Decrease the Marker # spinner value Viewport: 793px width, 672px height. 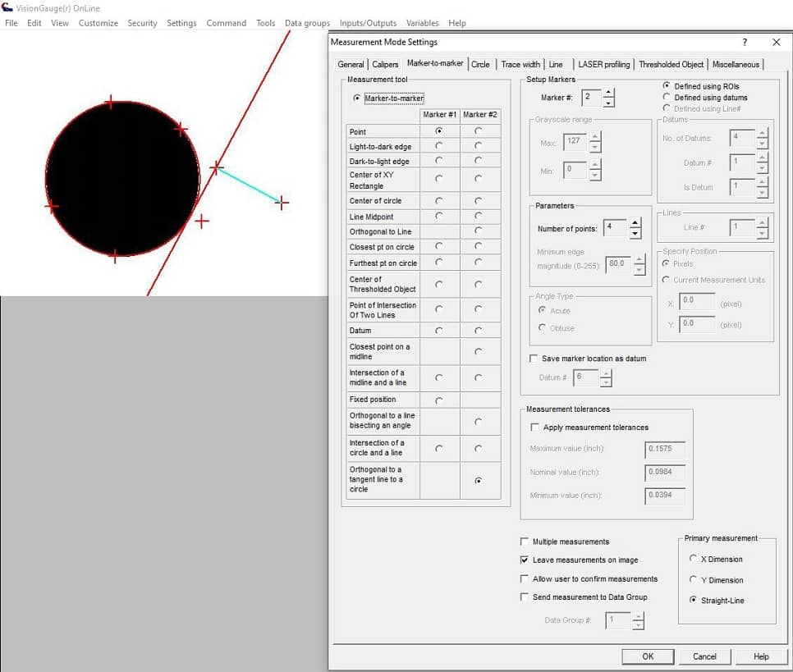point(609,103)
